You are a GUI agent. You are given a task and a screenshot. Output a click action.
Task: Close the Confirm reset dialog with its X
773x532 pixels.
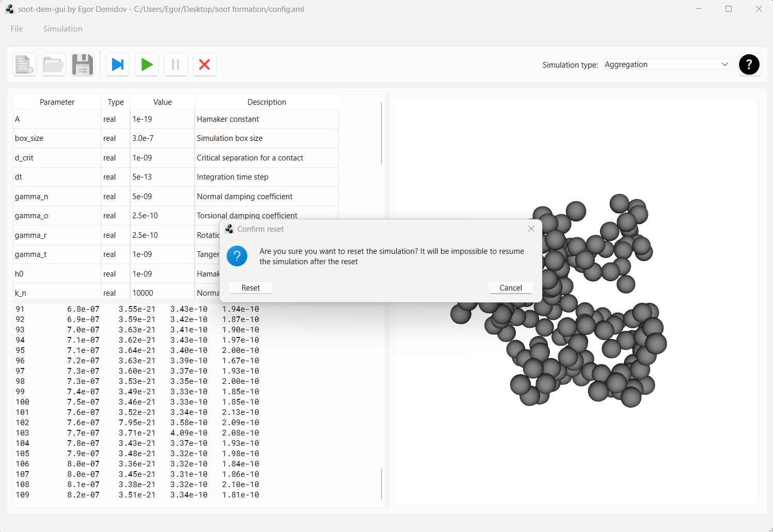(531, 229)
